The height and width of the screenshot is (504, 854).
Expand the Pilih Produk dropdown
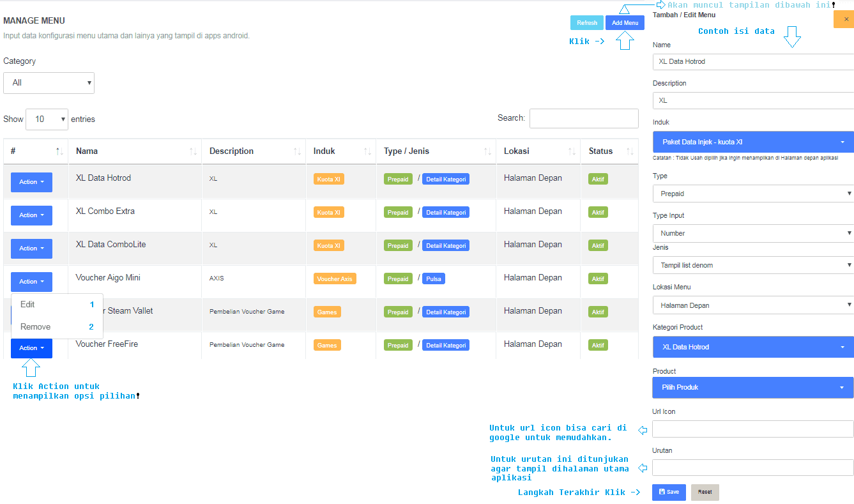(x=753, y=387)
